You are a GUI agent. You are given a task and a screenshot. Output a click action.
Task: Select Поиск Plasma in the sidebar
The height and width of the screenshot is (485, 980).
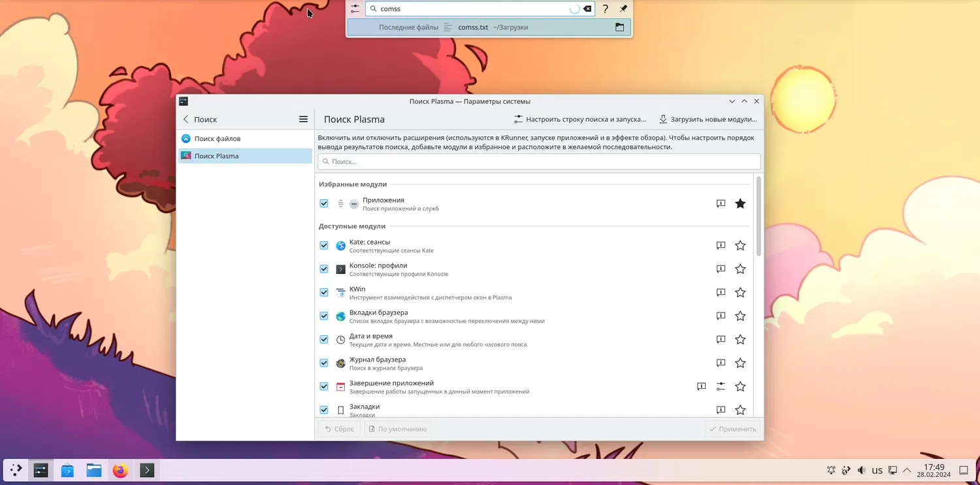coord(245,156)
